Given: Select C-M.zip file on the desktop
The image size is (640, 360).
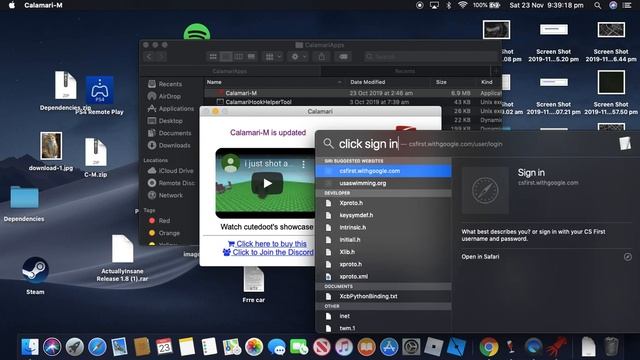Looking at the screenshot, I should click(x=96, y=152).
